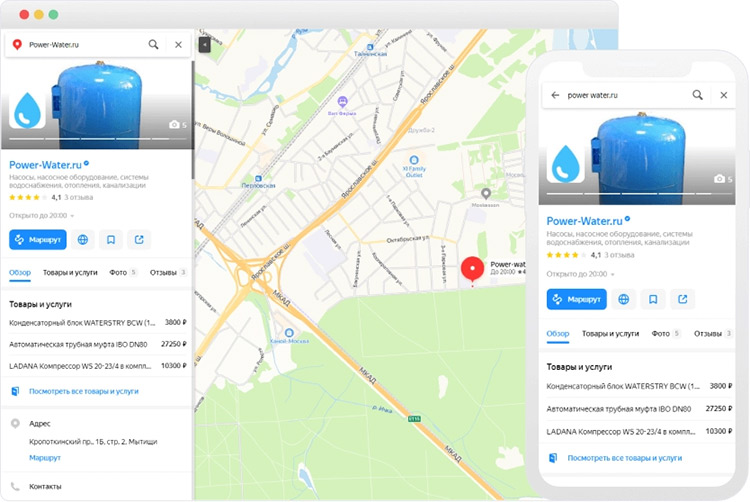750x502 pixels.
Task: Open the Отзывы tab in desktop panel
Action: (x=168, y=273)
